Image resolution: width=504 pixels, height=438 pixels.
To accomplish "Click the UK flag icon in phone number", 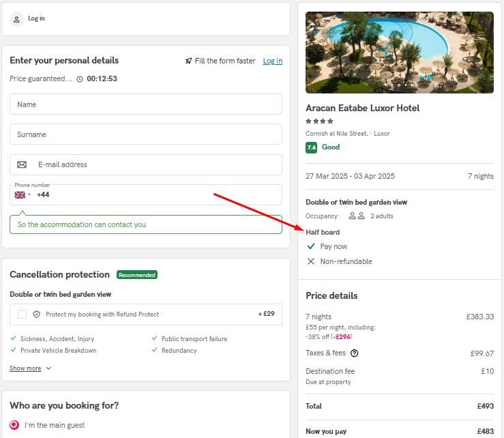I will point(20,195).
